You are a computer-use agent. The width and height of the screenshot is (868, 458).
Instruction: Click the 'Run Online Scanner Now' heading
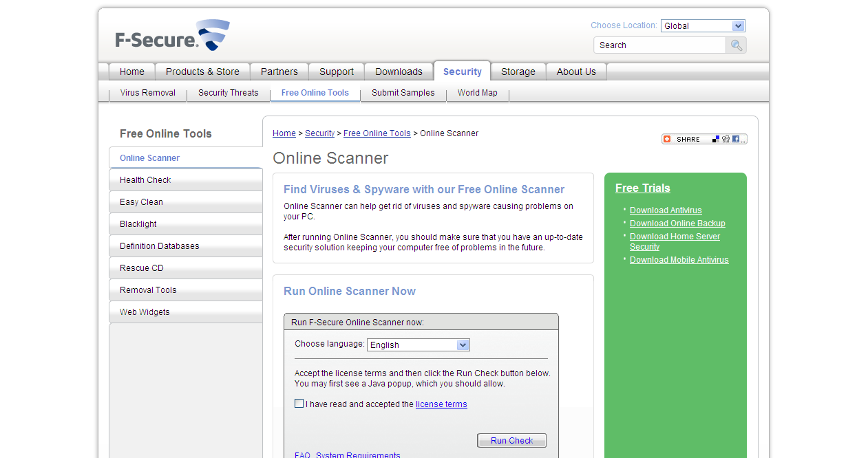(350, 292)
